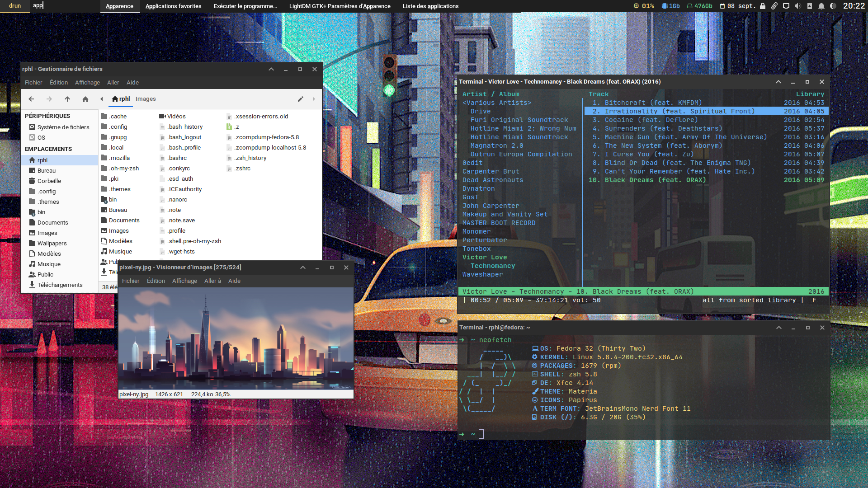Select track Cocaine (feat. Deflore)
The width and height of the screenshot is (868, 488).
tap(651, 120)
